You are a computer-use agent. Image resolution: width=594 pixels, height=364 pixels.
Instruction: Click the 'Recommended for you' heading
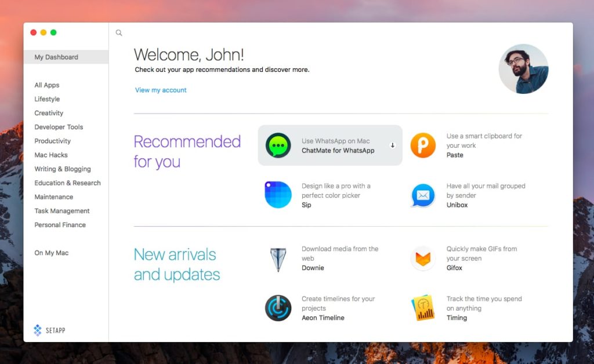click(187, 151)
